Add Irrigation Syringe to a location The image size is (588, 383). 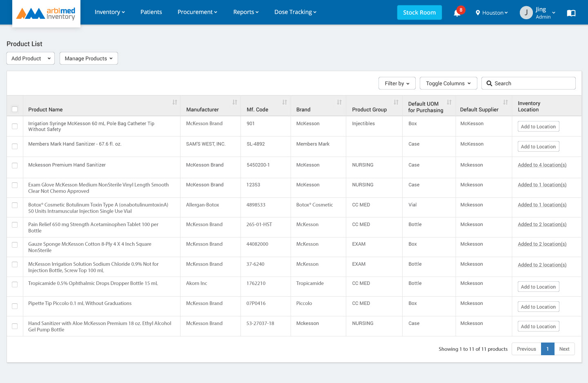pyautogui.click(x=538, y=127)
